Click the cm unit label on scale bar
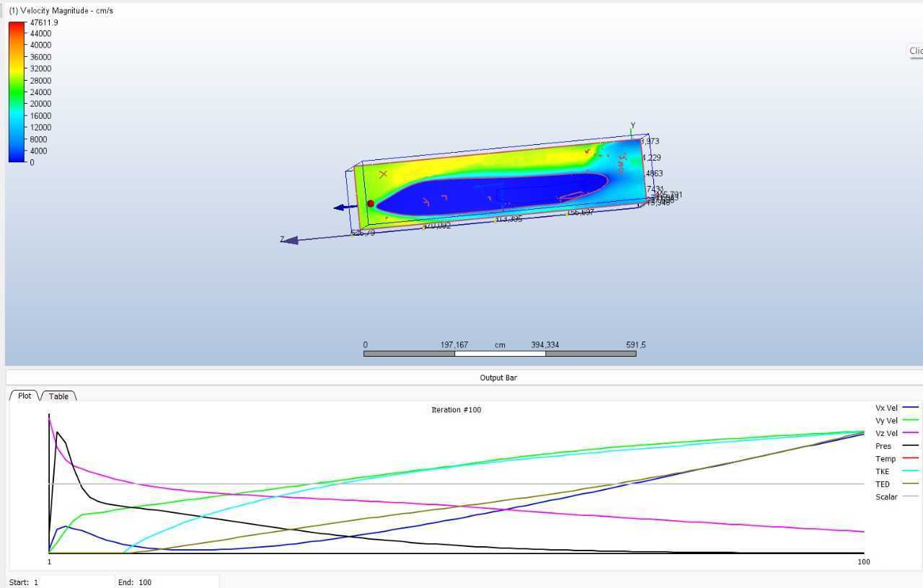 [x=500, y=344]
